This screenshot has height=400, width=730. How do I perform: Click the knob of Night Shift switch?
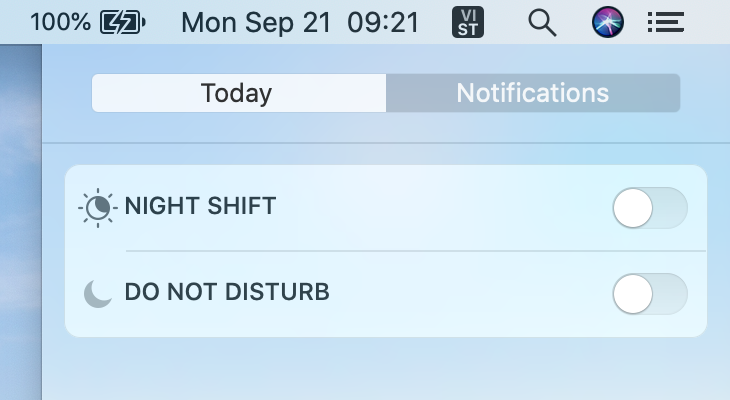coord(633,208)
